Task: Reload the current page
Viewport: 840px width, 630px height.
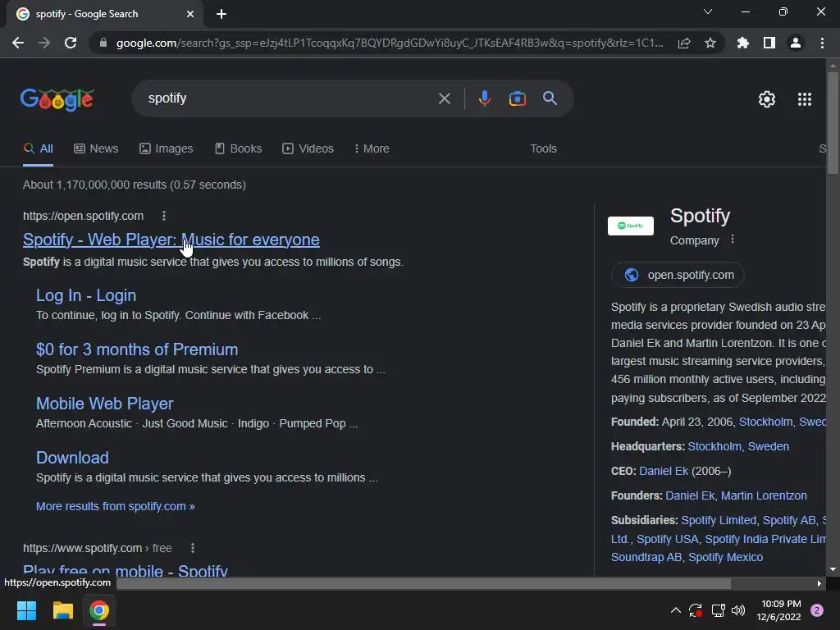Action: [71, 43]
